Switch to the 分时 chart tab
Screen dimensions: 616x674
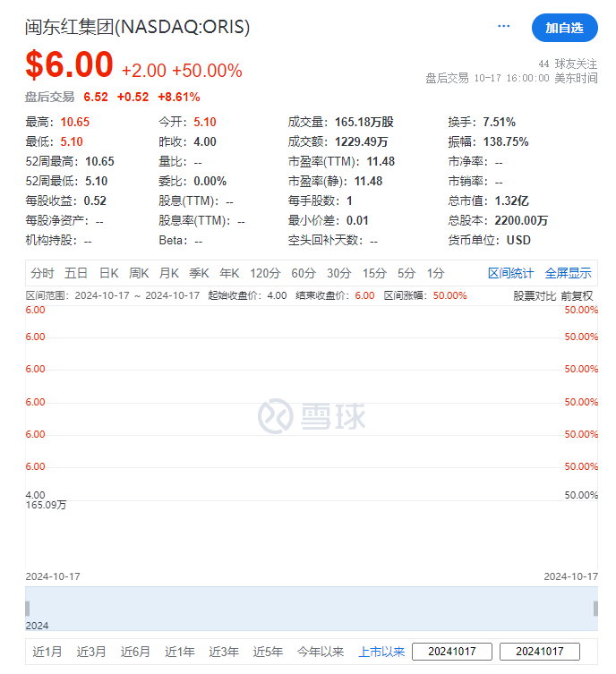coord(42,273)
